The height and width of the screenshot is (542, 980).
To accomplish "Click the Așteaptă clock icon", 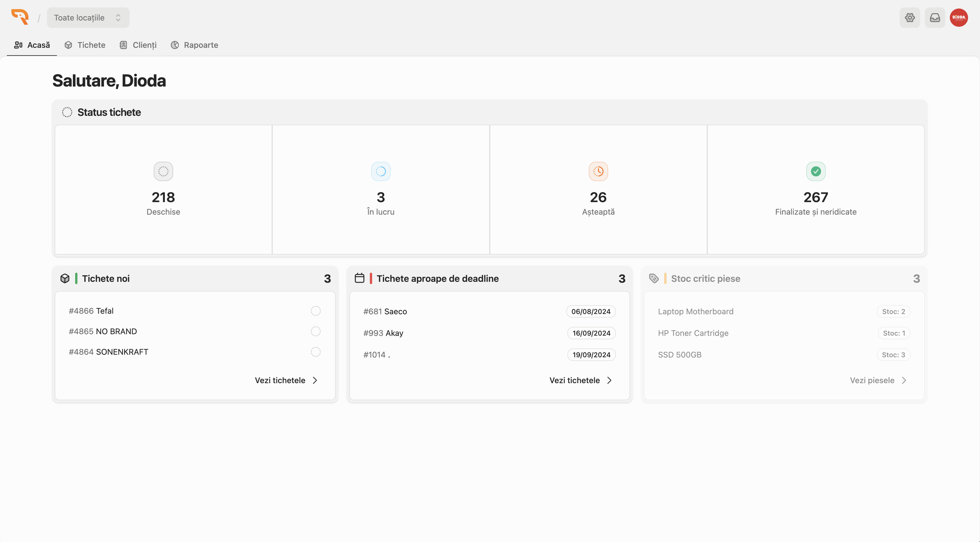I will pyautogui.click(x=598, y=172).
